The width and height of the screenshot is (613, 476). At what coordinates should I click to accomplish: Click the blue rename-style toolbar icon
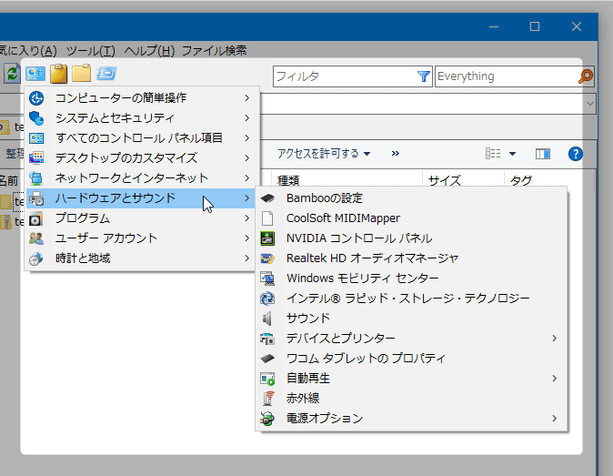106,73
